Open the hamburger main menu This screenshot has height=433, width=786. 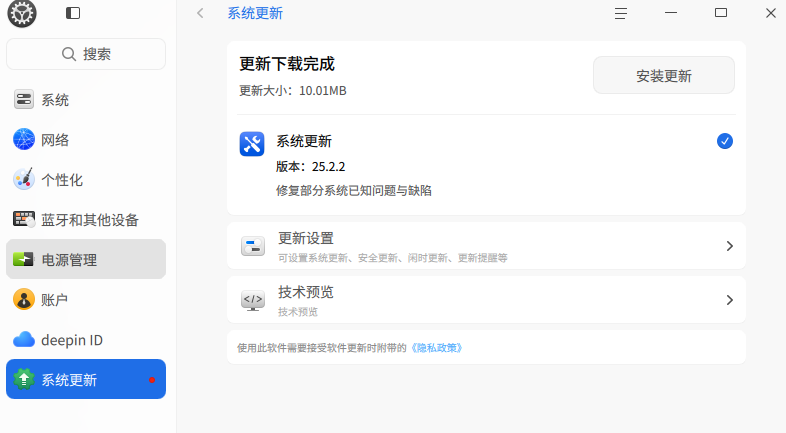[621, 13]
